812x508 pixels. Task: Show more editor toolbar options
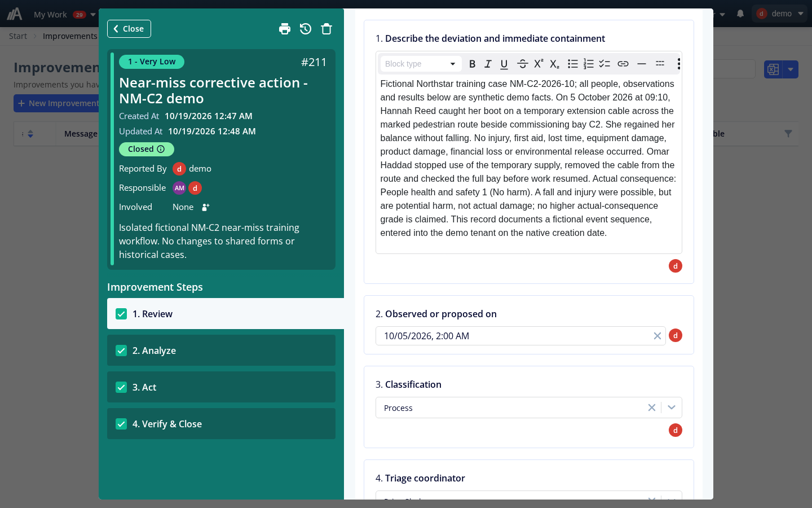(x=679, y=64)
